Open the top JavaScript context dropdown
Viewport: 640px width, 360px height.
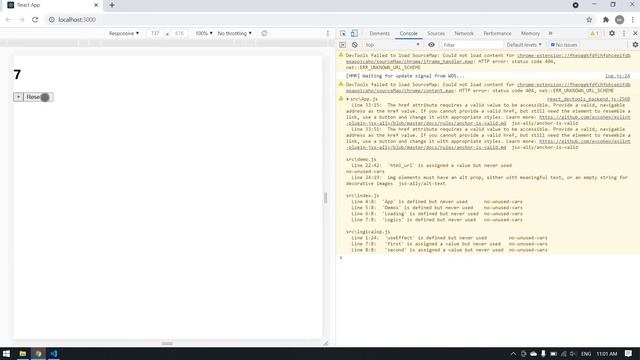tap(392, 45)
